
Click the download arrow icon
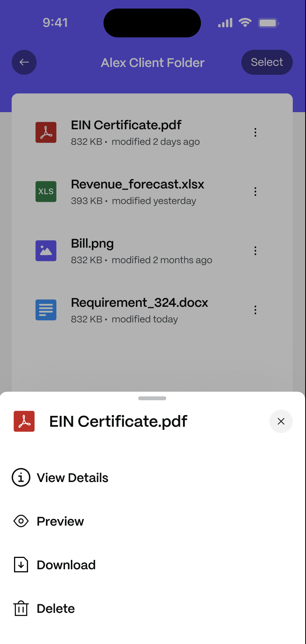[21, 565]
